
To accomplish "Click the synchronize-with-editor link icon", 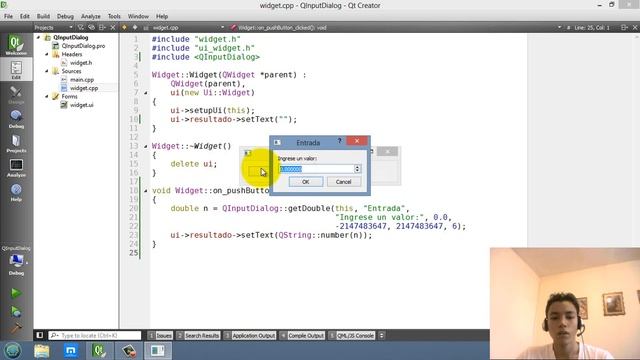I will coord(91,27).
